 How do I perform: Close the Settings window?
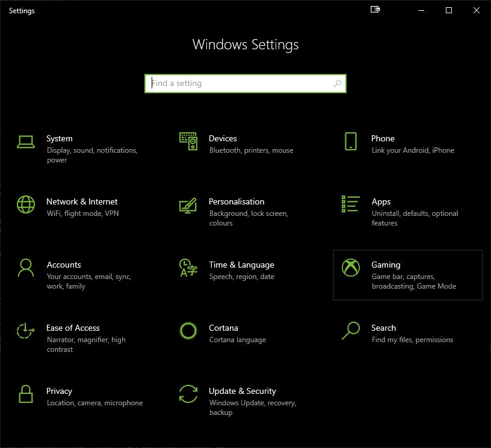pyautogui.click(x=477, y=10)
